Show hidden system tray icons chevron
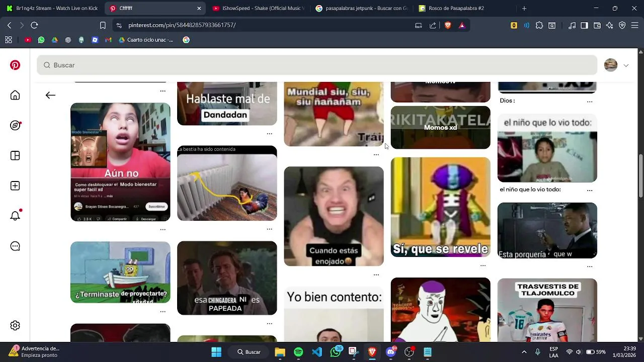Screen dimensions: 644x362 524,352
